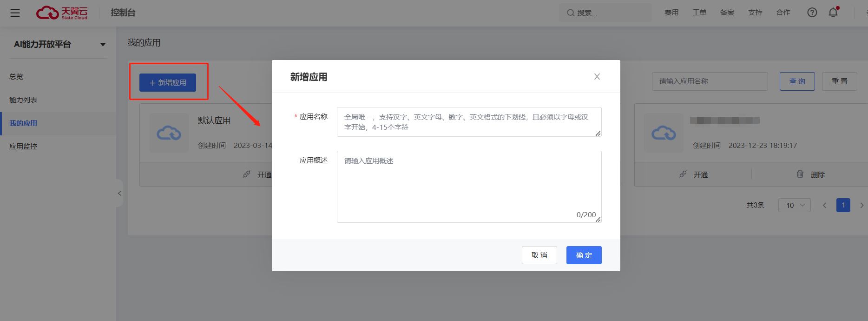
Task: Click the 共3条 total count text
Action: pyautogui.click(x=756, y=205)
